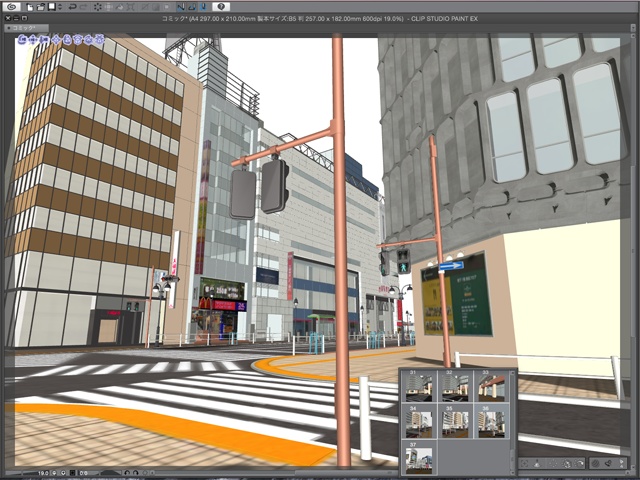
Task: Click the Scale/Rotate transform toolbar icon
Action: coord(130,7)
